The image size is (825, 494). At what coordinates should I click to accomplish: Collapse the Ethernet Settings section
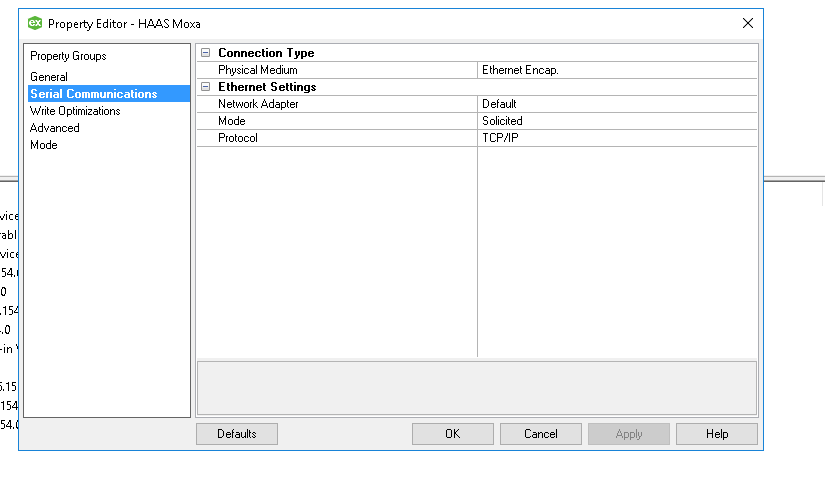click(206, 87)
